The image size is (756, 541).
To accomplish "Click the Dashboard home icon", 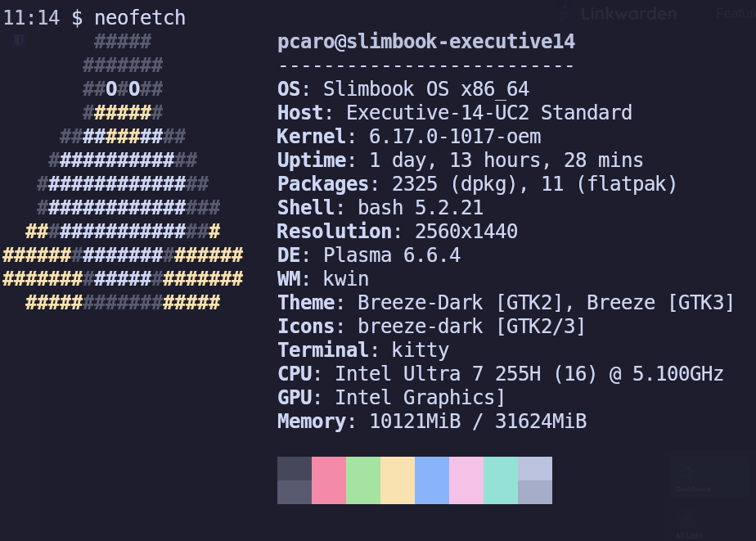I will (x=687, y=472).
